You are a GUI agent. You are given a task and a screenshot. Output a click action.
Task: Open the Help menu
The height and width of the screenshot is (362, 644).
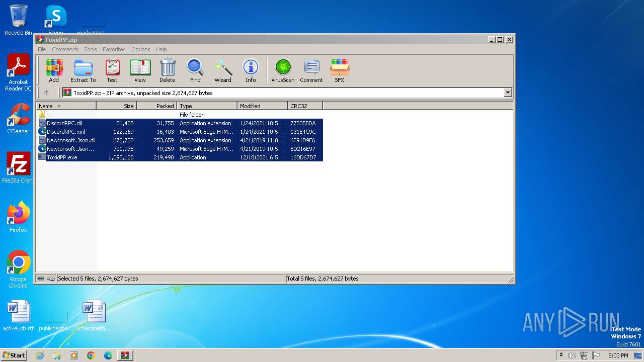coord(161,49)
